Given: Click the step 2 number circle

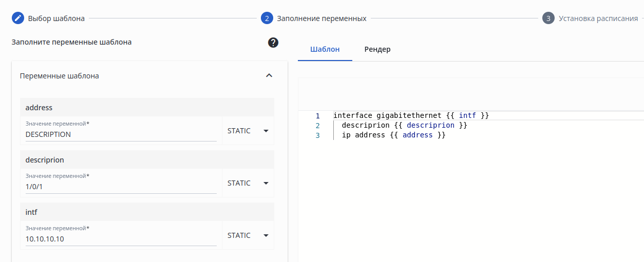Looking at the screenshot, I should 267,18.
